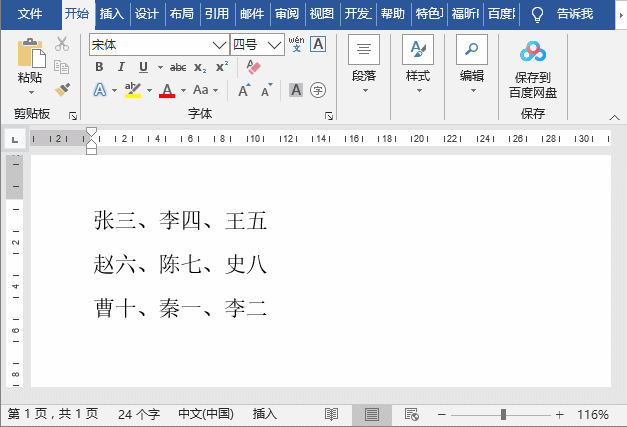Switch to the 引用 tab

click(x=217, y=14)
